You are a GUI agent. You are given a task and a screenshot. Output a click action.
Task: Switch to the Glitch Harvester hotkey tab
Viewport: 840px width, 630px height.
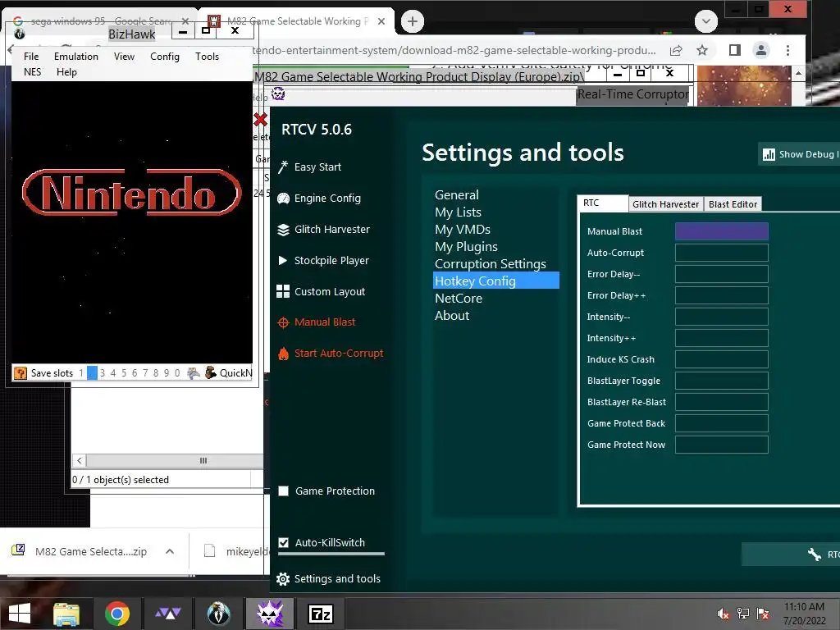(x=665, y=204)
